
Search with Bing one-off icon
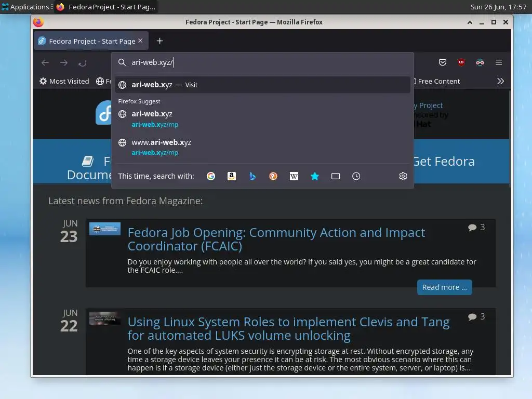click(252, 176)
